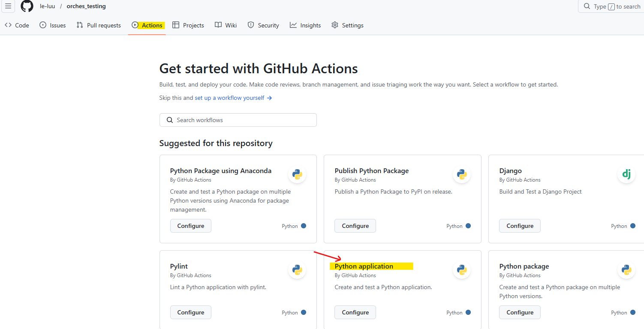Configure the Django workflow
The width and height of the screenshot is (644, 329).
(520, 226)
